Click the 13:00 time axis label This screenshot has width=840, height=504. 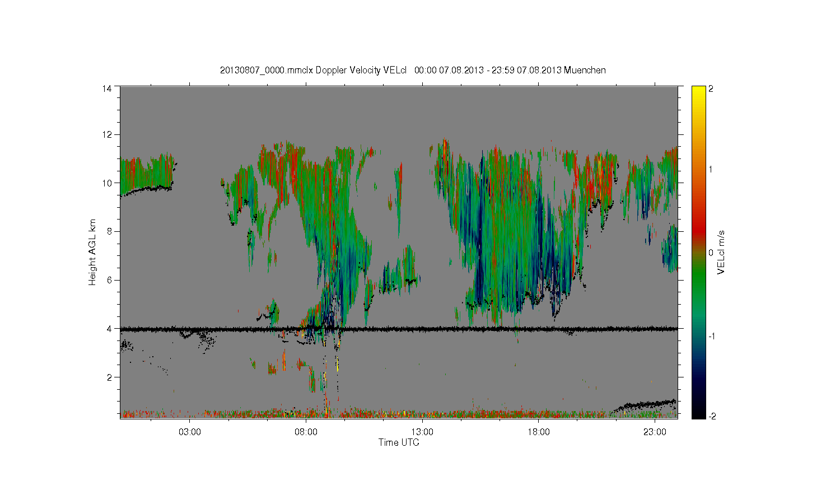tap(422, 432)
